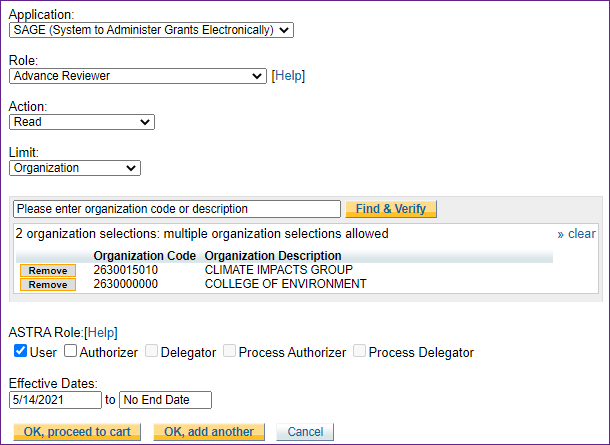The width and height of the screenshot is (610, 445).
Task: Remove the CLIMATE IMPACTS GROUP organization
Action: [48, 271]
